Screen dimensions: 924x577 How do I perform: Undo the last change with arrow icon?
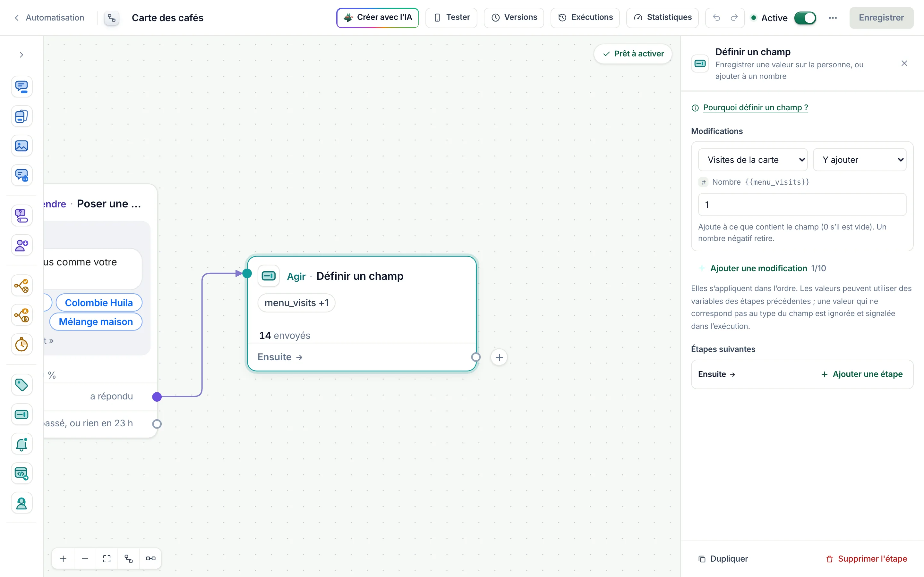[x=716, y=18]
